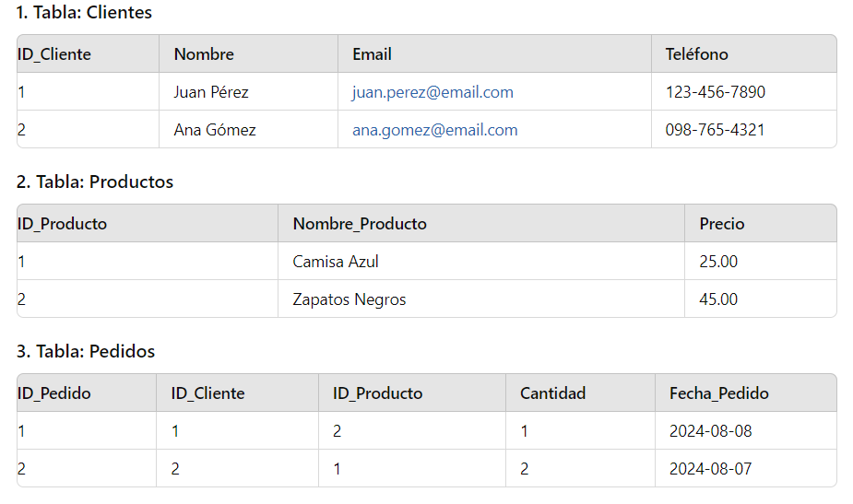
Task: Click the Nombre_Producto column header
Action: coord(360,224)
